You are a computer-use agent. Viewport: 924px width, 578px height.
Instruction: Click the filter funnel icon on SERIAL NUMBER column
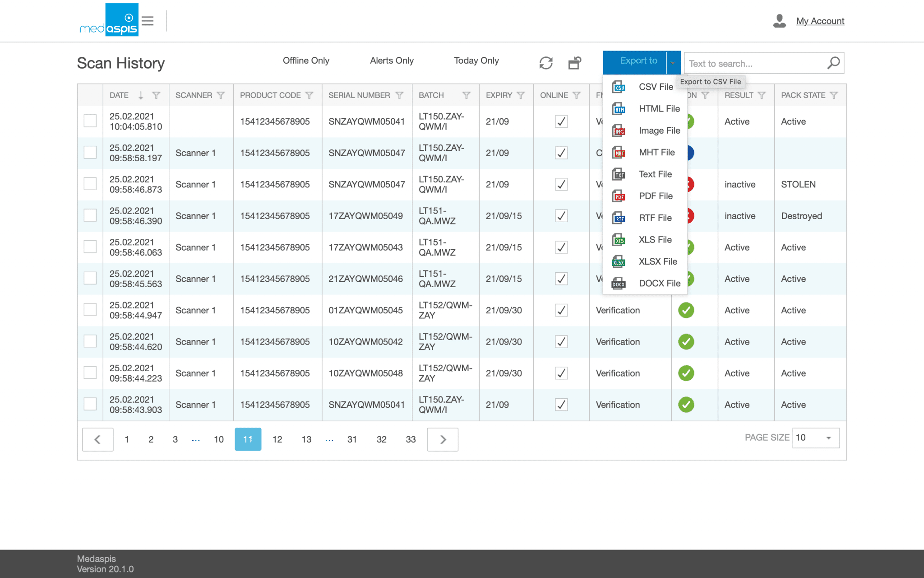point(399,95)
